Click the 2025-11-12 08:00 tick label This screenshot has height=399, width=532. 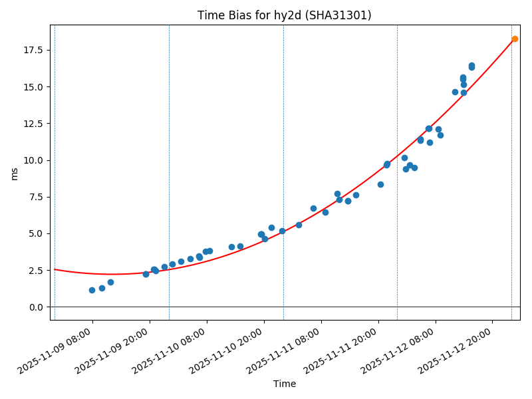pyautogui.click(x=401, y=349)
